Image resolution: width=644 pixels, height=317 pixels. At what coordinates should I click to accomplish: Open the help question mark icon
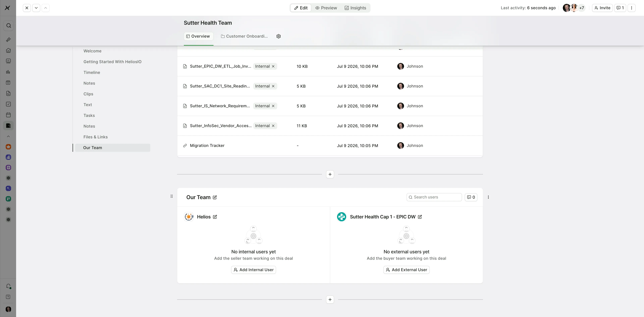(9, 297)
